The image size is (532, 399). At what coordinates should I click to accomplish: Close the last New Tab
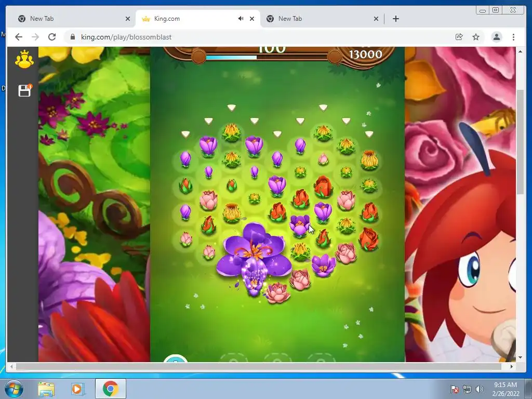376,19
